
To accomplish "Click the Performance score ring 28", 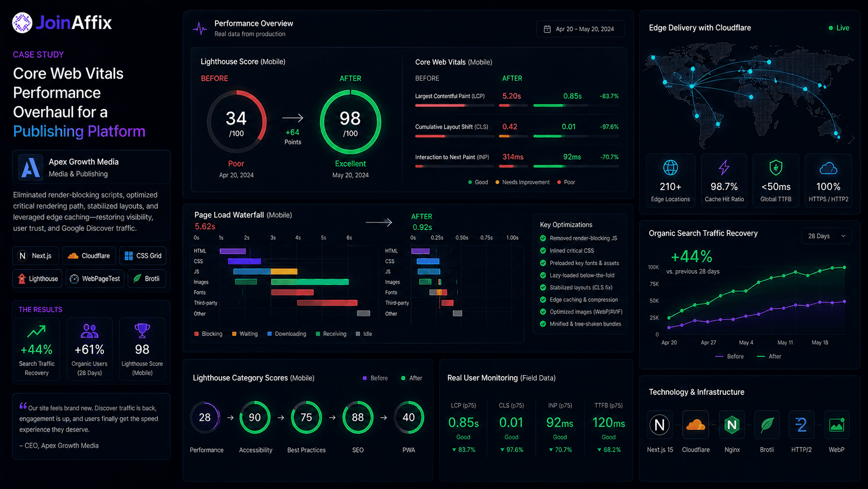I will tap(205, 417).
